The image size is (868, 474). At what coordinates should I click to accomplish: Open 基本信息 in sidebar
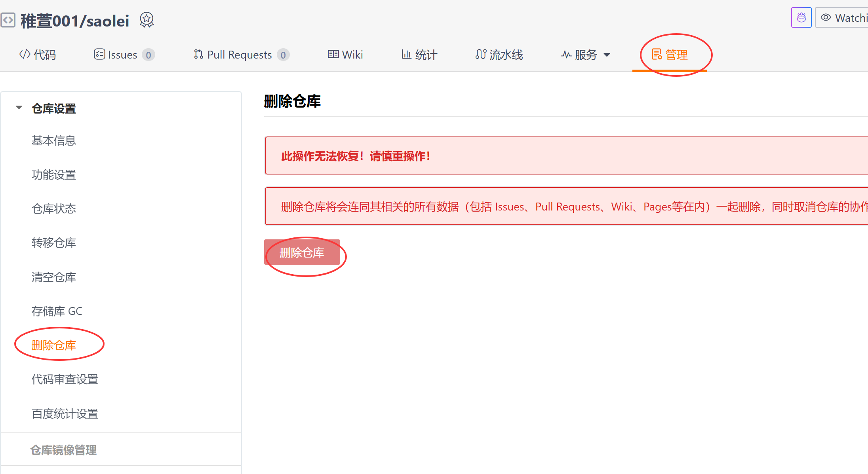[54, 140]
